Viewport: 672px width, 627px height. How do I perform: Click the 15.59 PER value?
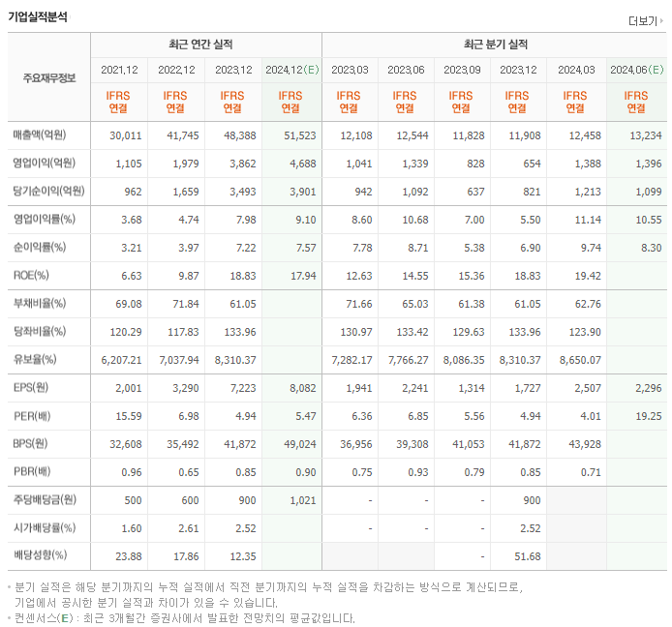pos(129,416)
